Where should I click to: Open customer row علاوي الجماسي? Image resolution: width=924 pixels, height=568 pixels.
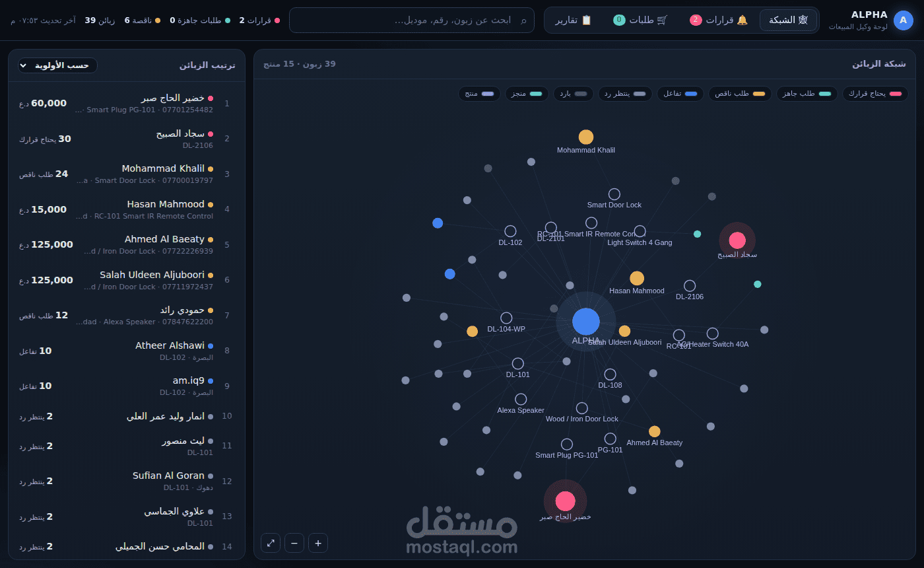127,516
